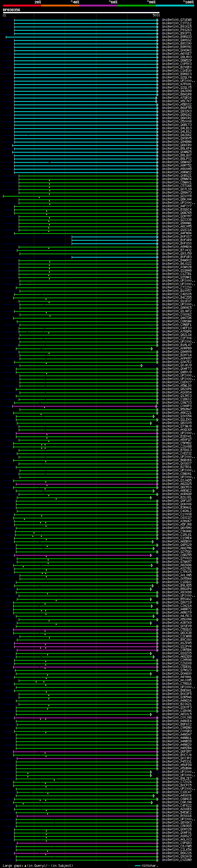Select hit UniRef100_C1ZTB1
Image resolution: width=197 pixels, height=868 pixels.
(177, 274)
